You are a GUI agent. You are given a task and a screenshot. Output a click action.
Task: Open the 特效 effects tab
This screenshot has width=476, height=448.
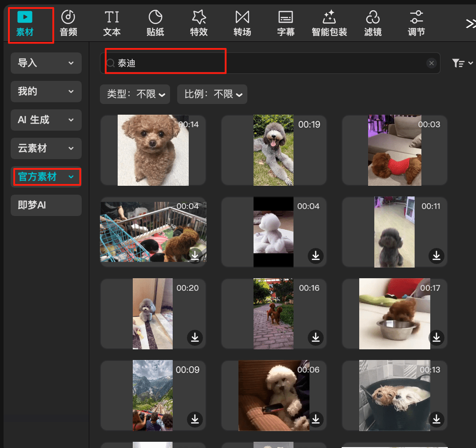pyautogui.click(x=198, y=24)
